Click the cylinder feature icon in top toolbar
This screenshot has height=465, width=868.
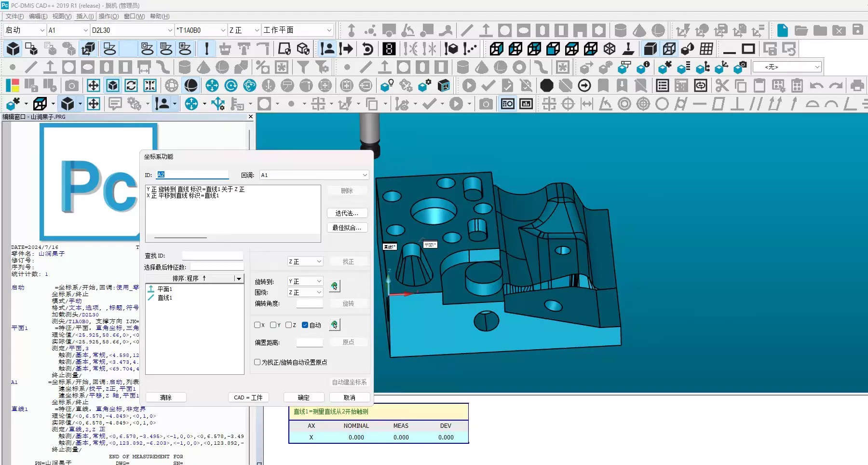[621, 30]
